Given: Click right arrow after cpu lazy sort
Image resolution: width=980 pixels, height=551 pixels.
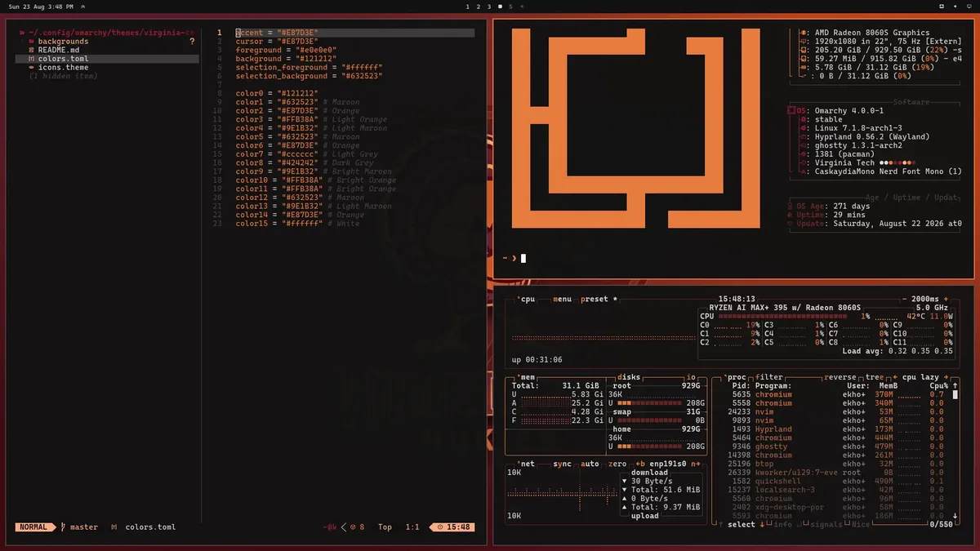Looking at the screenshot, I should (x=946, y=377).
